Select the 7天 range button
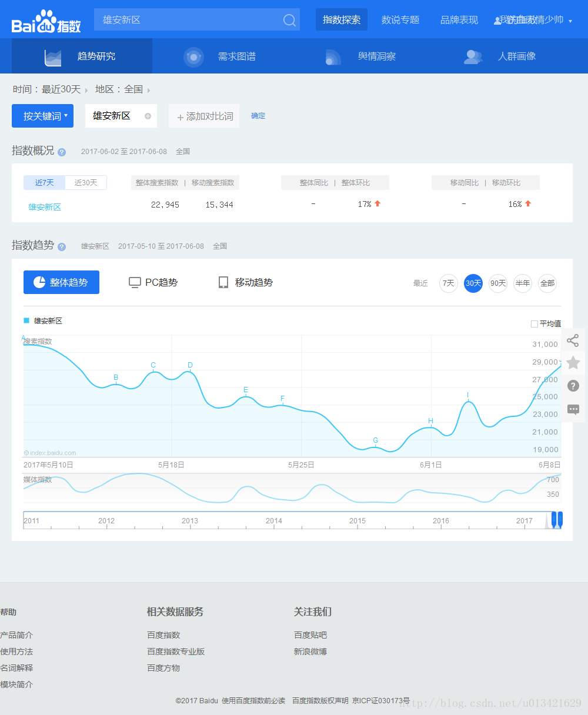The image size is (588, 715). click(x=449, y=283)
